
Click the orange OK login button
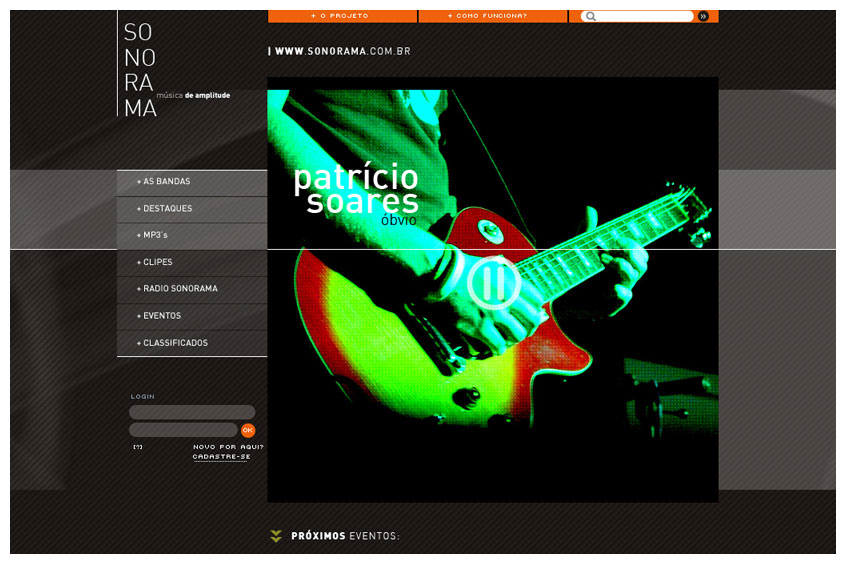248,430
